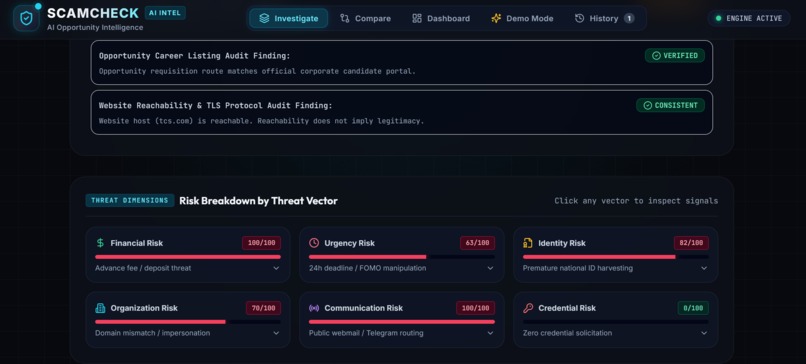Viewport: 806px width, 364px height.
Task: Click the green Engine Active status dot
Action: point(718,19)
